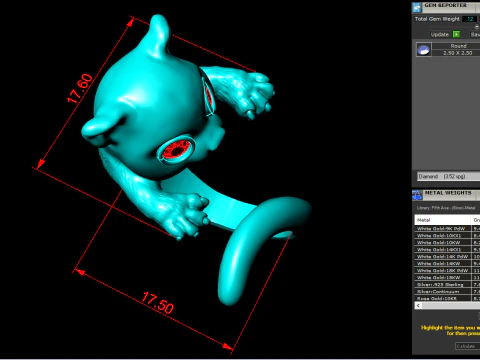Select Rose Gold 10KR row

447,299
